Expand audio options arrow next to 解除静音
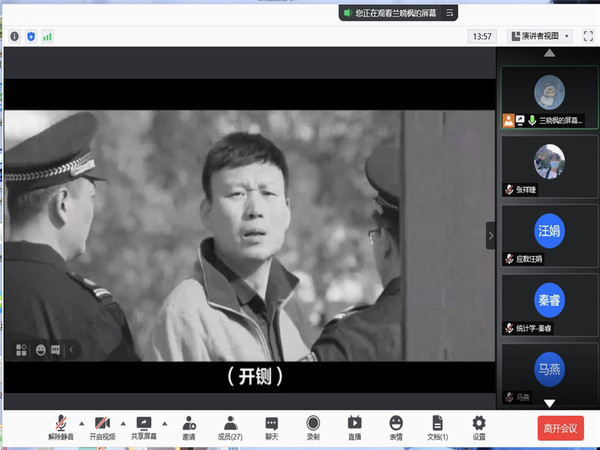 pyautogui.click(x=82, y=424)
